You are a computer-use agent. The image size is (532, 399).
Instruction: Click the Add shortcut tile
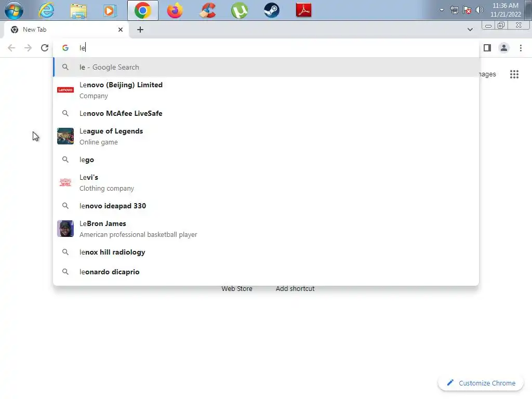click(x=295, y=289)
